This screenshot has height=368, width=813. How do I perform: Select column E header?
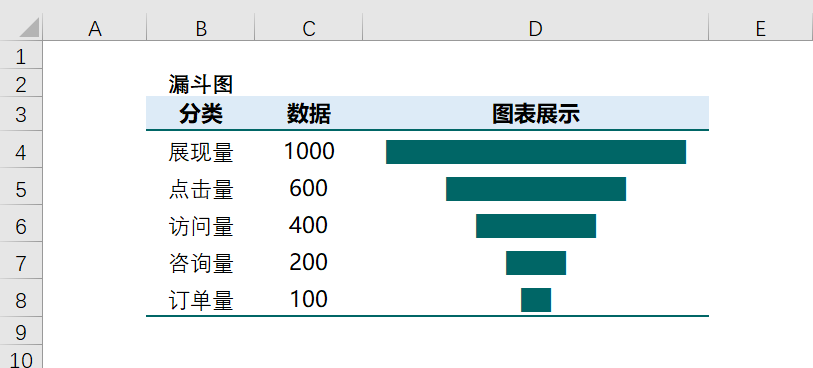tap(761, 27)
